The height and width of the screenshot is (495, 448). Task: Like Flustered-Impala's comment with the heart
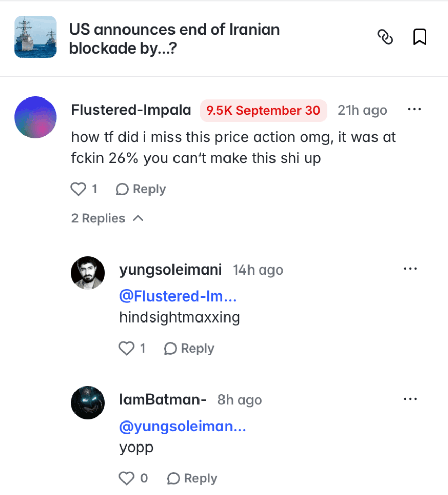coord(78,189)
